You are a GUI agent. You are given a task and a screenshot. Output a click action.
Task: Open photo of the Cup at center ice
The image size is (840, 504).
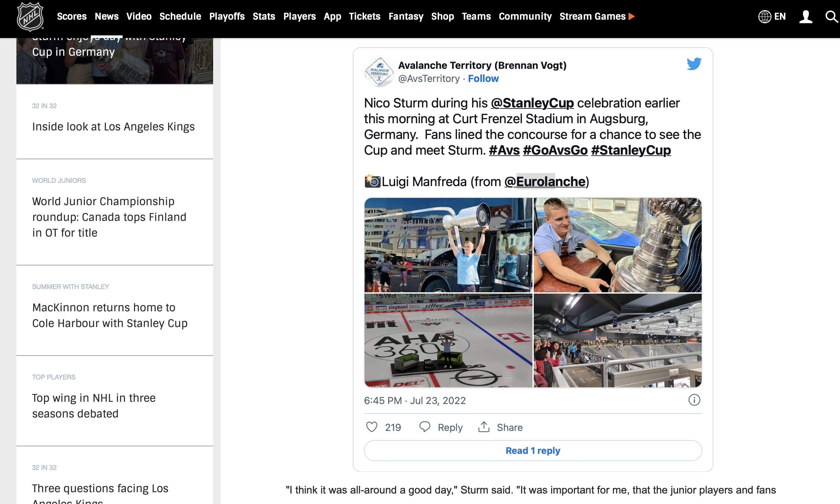[448, 340]
